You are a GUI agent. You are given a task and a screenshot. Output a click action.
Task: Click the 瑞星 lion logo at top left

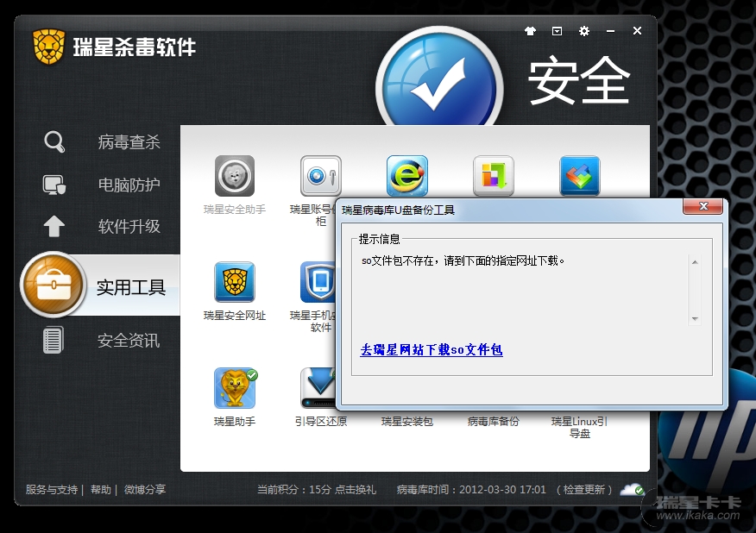pyautogui.click(x=48, y=47)
